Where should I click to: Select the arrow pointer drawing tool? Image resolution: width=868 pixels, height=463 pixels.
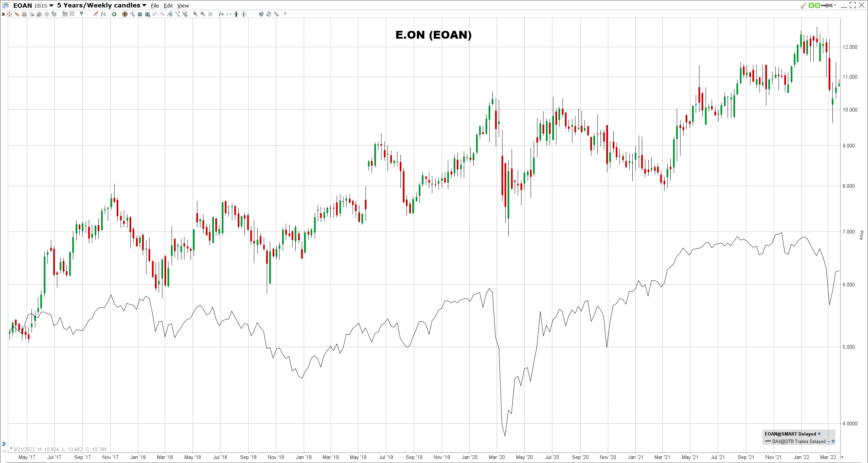click(x=132, y=14)
